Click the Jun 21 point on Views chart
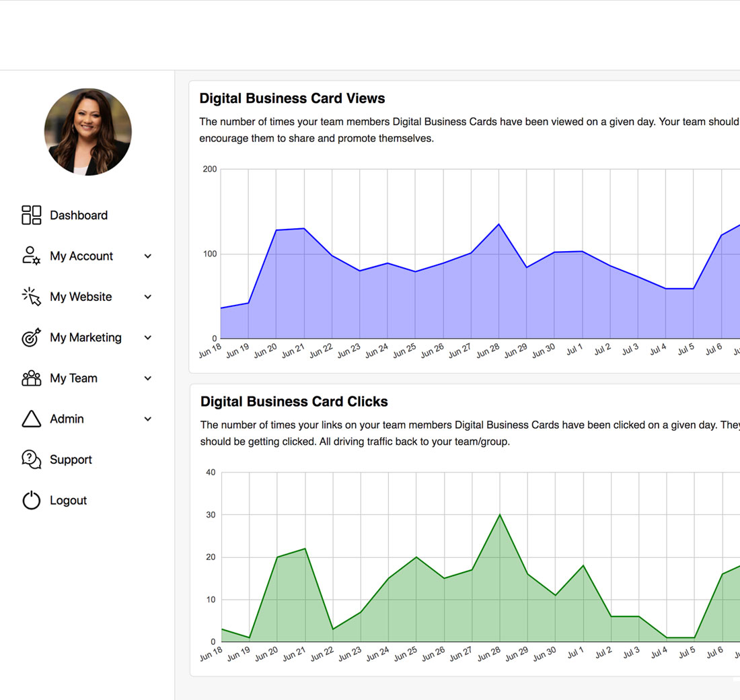 click(x=304, y=229)
